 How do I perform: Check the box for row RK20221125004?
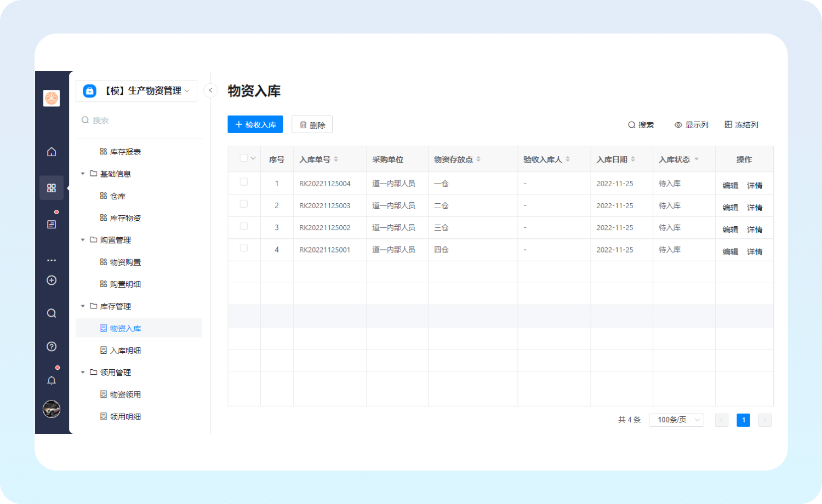coord(244,182)
